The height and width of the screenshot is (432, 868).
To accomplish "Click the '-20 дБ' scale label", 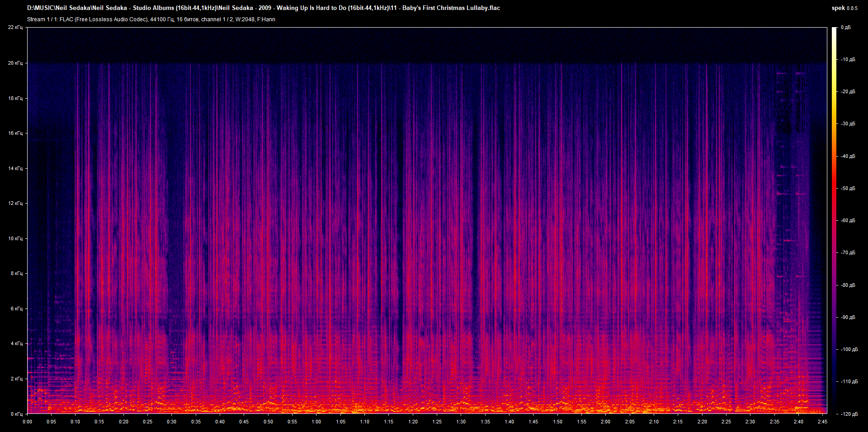I will pyautogui.click(x=848, y=91).
